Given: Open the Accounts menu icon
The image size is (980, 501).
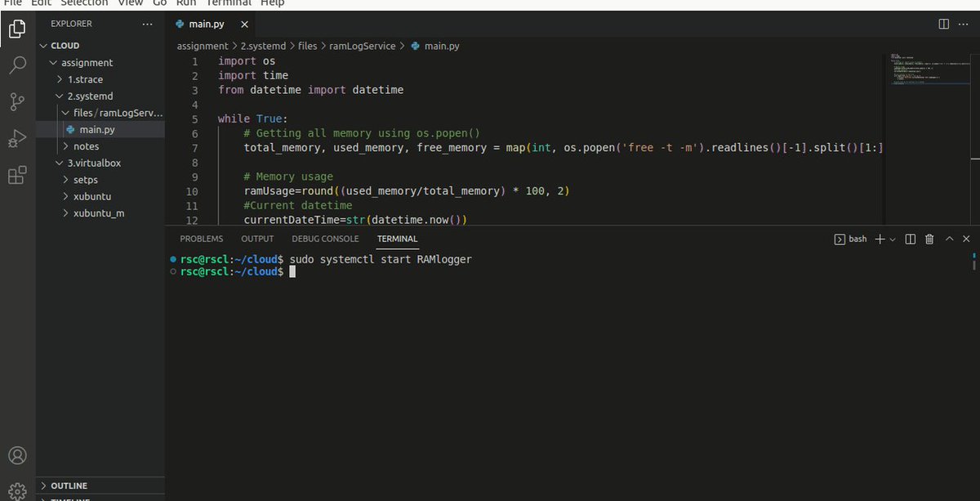Looking at the screenshot, I should click(x=17, y=455).
